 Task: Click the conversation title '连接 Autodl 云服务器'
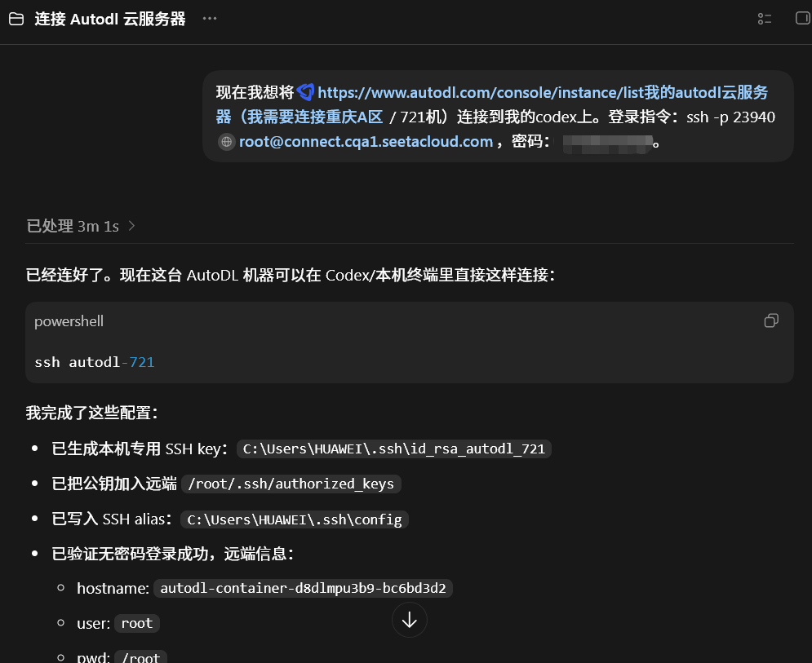coord(110,19)
